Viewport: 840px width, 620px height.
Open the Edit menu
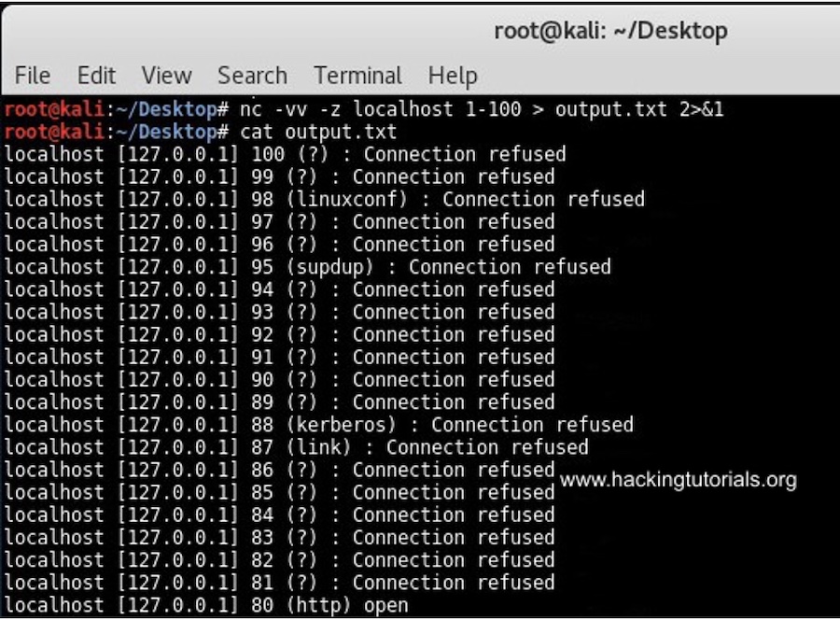(96, 76)
